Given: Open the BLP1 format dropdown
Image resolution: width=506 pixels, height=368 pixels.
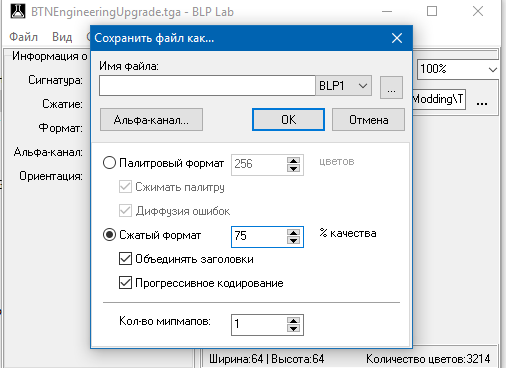Looking at the screenshot, I should 344,86.
